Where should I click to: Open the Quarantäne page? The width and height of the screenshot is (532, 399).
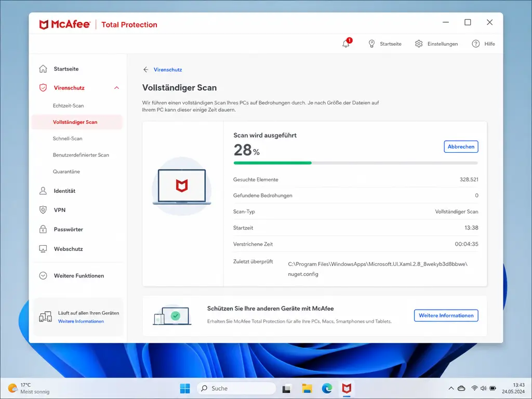(x=66, y=171)
